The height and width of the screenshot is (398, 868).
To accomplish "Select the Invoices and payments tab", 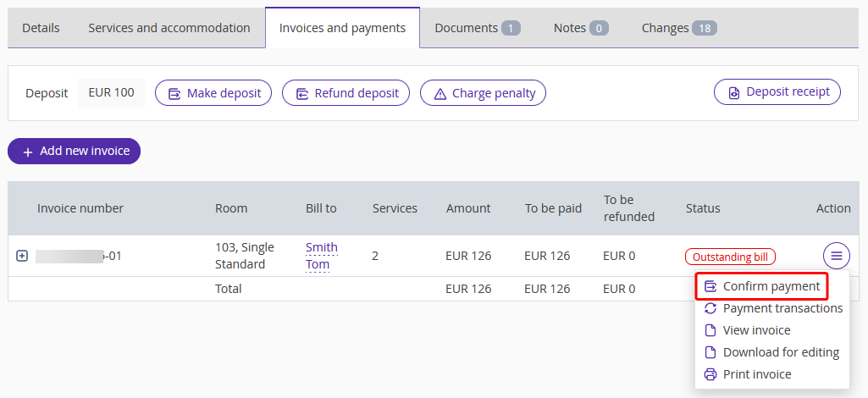I will (x=342, y=28).
